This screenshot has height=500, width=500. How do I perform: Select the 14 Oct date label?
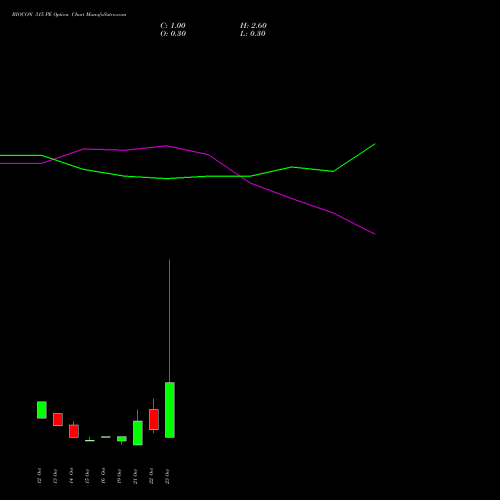click(x=71, y=476)
